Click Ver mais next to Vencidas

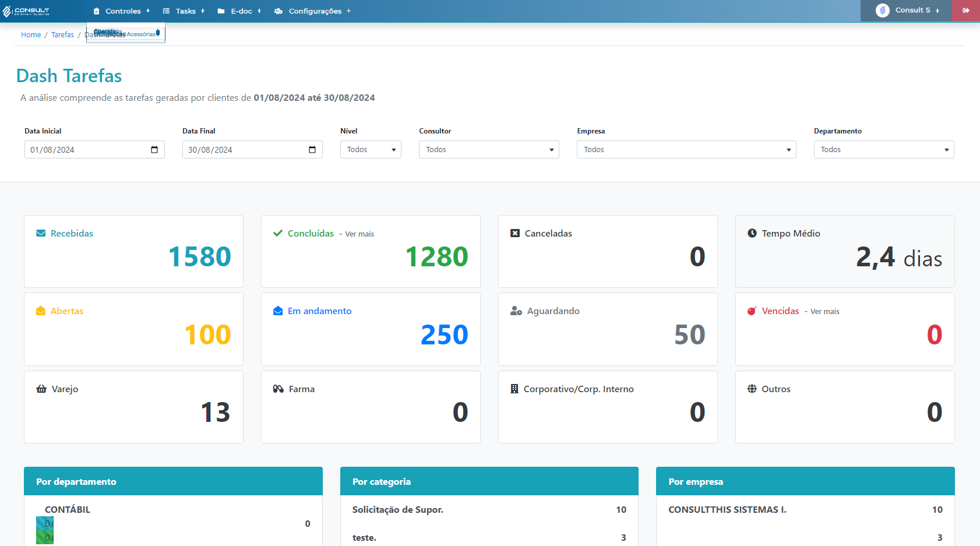click(825, 312)
